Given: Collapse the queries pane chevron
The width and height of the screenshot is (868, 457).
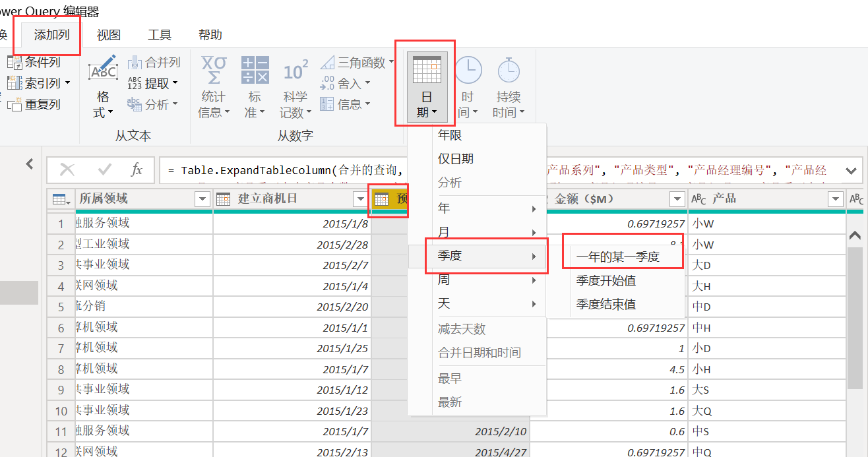Looking at the screenshot, I should [30, 164].
